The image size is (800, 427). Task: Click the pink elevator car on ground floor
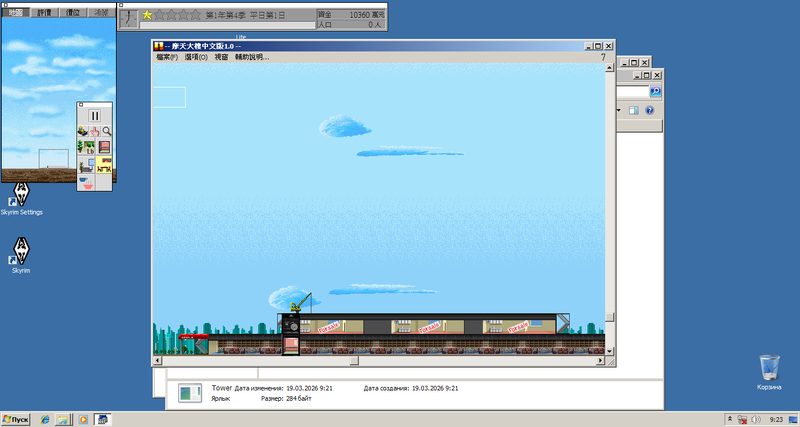click(x=290, y=345)
